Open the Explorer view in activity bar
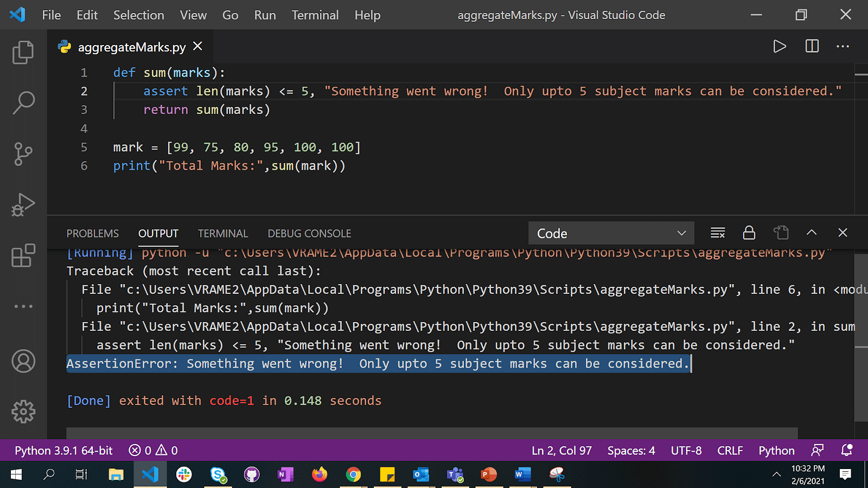 [23, 53]
